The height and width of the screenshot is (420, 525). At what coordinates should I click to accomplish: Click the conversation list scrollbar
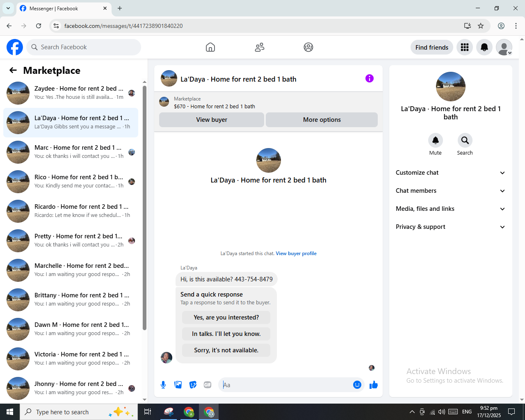click(x=144, y=208)
